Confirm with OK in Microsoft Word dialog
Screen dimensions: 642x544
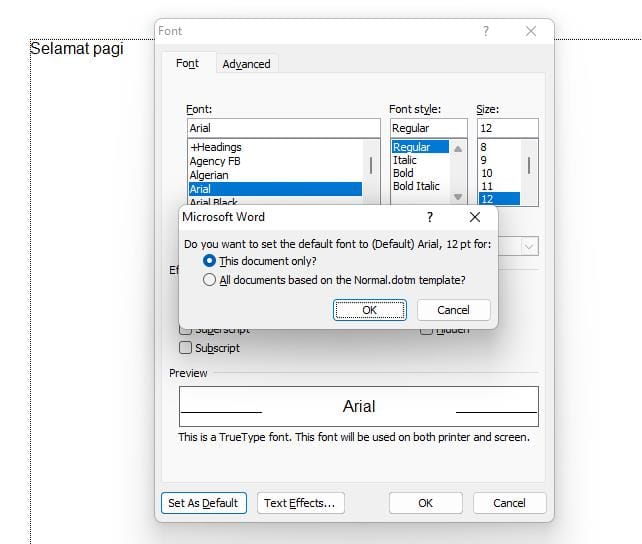(x=369, y=310)
